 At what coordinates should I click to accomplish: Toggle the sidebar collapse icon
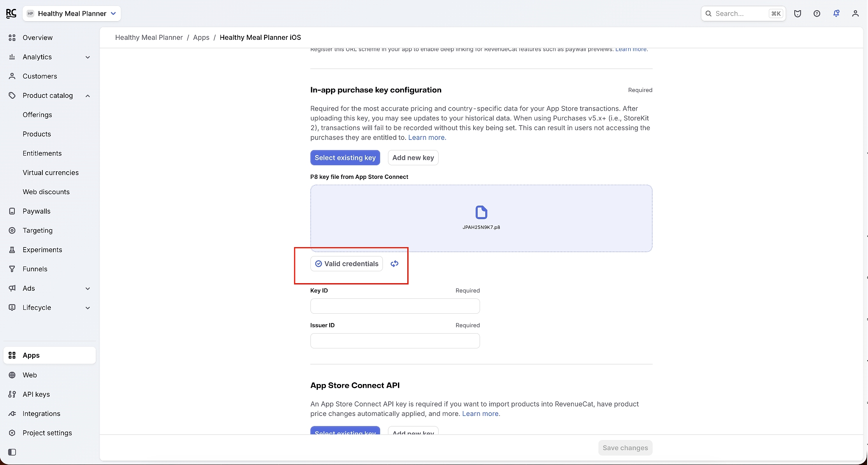[x=12, y=452]
